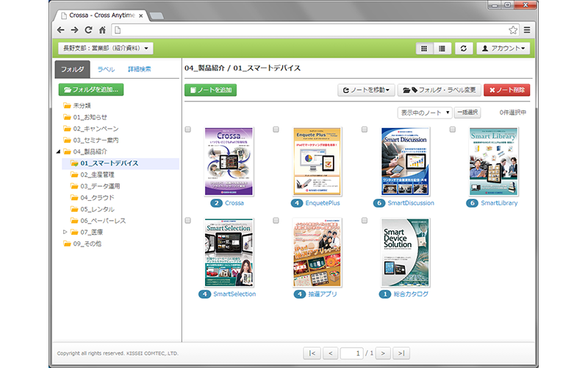The height and width of the screenshot is (368, 588).
Task: Go to the next page of notes
Action: click(x=383, y=353)
